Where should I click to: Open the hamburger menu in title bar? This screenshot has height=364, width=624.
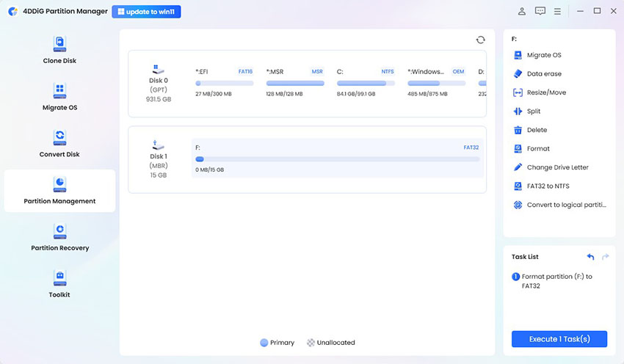(x=558, y=12)
